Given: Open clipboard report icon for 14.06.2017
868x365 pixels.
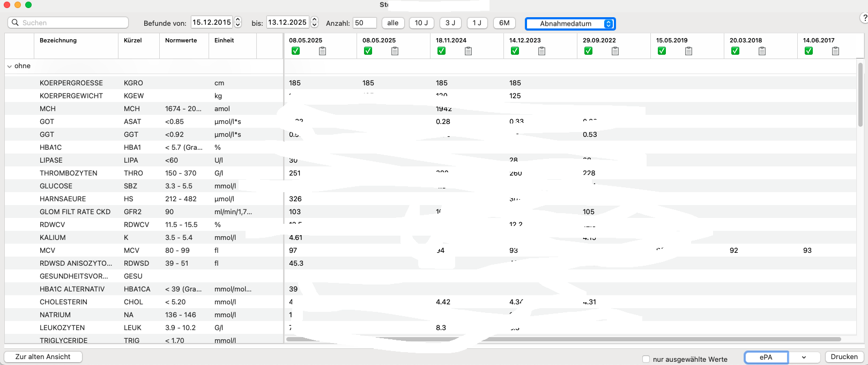Looking at the screenshot, I should (835, 51).
